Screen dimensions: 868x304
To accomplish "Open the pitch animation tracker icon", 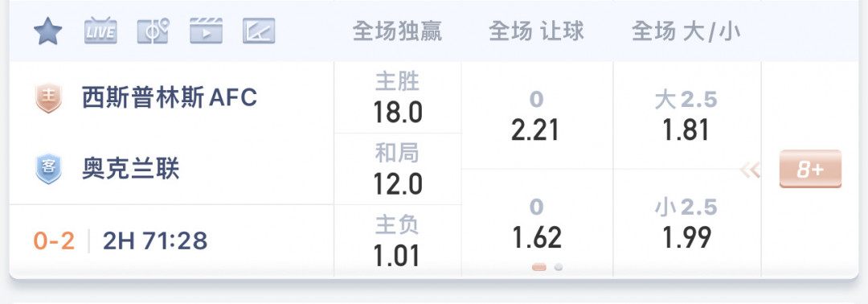I will [153, 31].
